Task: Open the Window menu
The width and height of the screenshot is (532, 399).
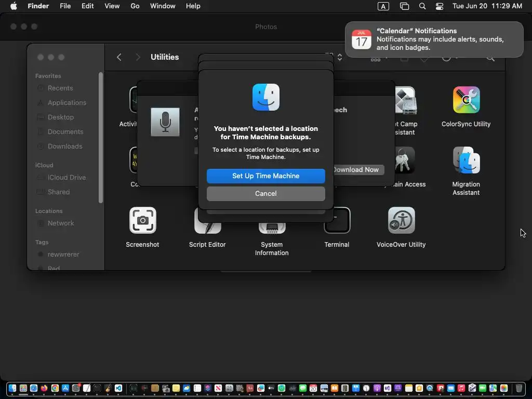Action: [x=163, y=6]
